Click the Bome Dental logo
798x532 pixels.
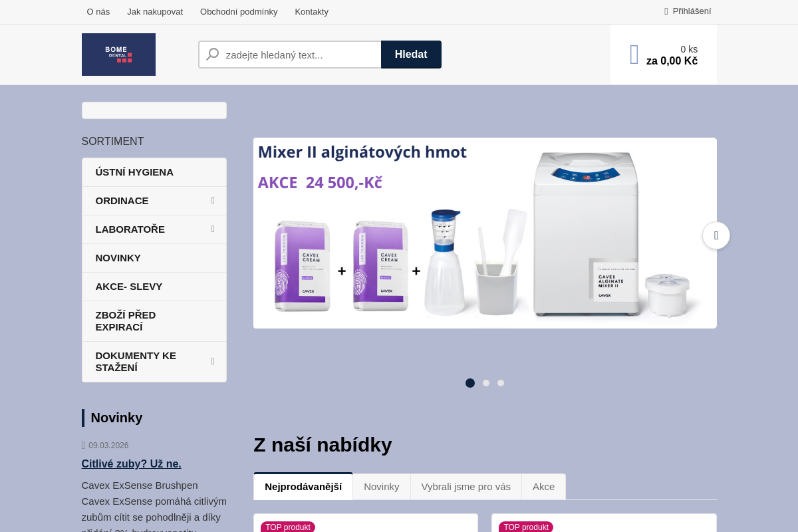(118, 55)
